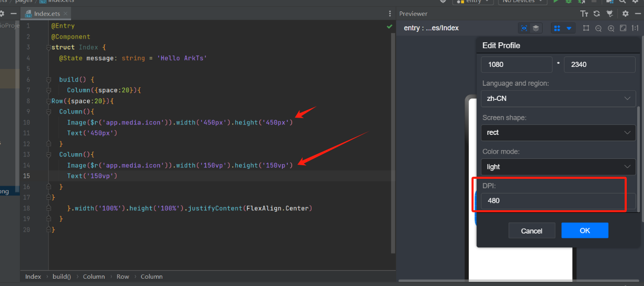The width and height of the screenshot is (644, 286).
Task: Click the zoom in magnifier in previewer
Action: pos(611,28)
